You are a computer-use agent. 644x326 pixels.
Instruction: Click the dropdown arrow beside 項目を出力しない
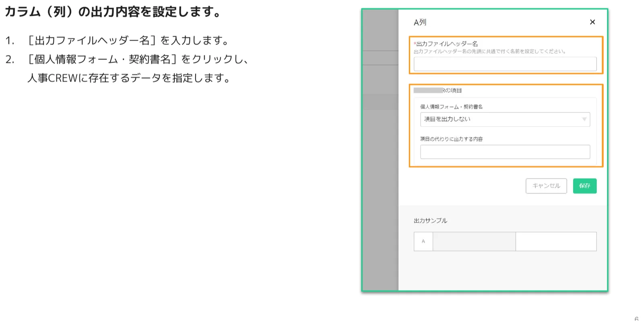pos(584,119)
